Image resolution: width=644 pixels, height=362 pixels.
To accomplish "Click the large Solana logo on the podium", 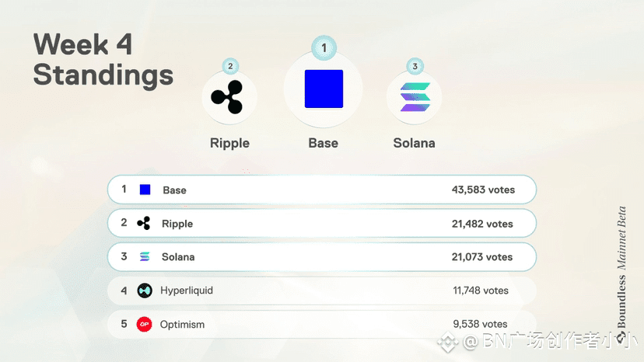I will coord(415,97).
